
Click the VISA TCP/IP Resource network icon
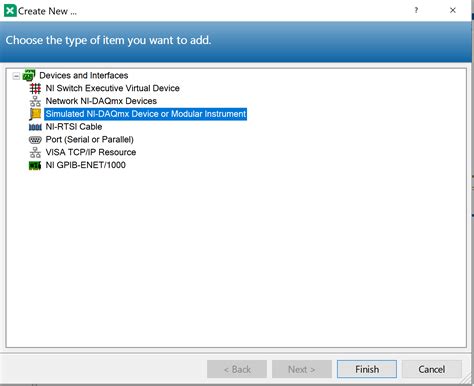(35, 152)
